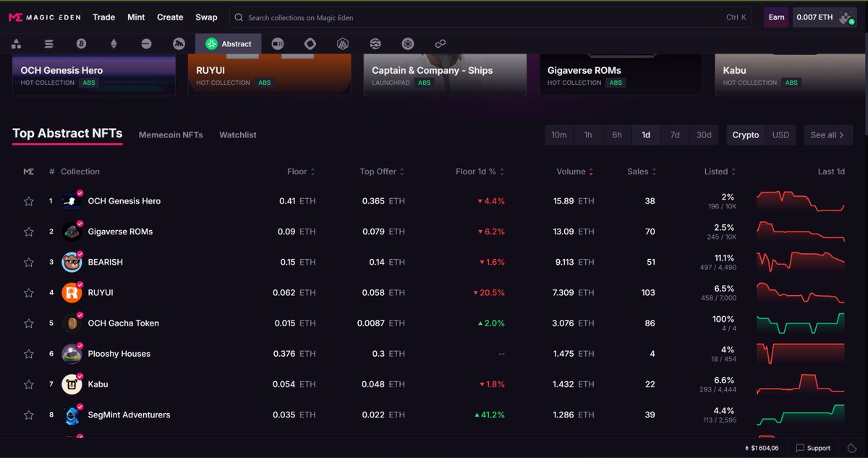
Task: Set time range to 6h
Action: pyautogui.click(x=617, y=135)
